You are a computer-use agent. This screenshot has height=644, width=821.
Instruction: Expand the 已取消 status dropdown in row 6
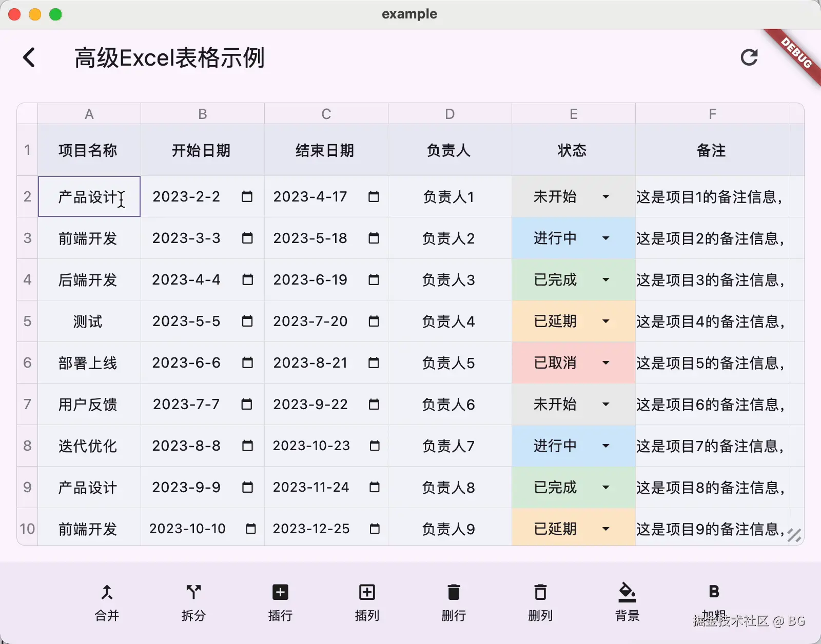[x=606, y=363]
